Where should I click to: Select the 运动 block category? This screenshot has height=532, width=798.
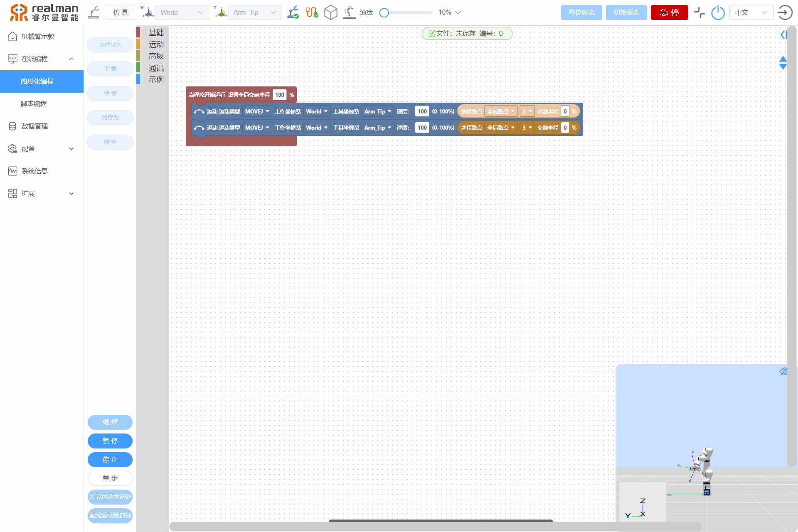point(156,44)
